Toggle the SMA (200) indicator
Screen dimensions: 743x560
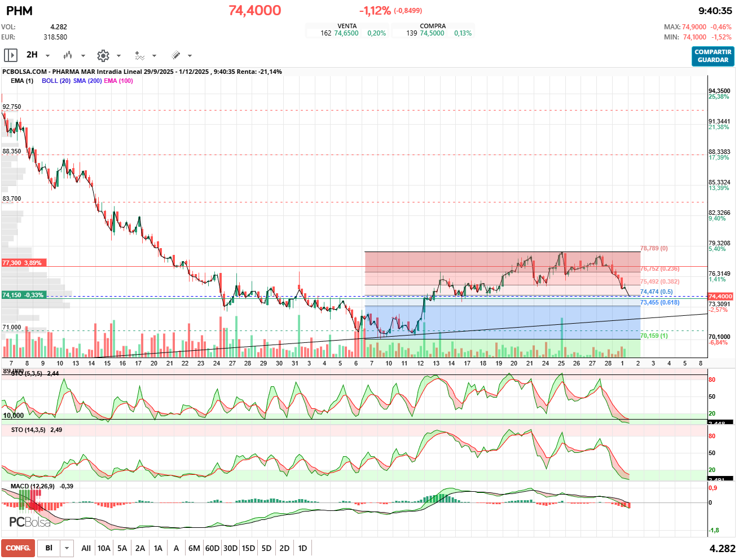click(x=87, y=81)
